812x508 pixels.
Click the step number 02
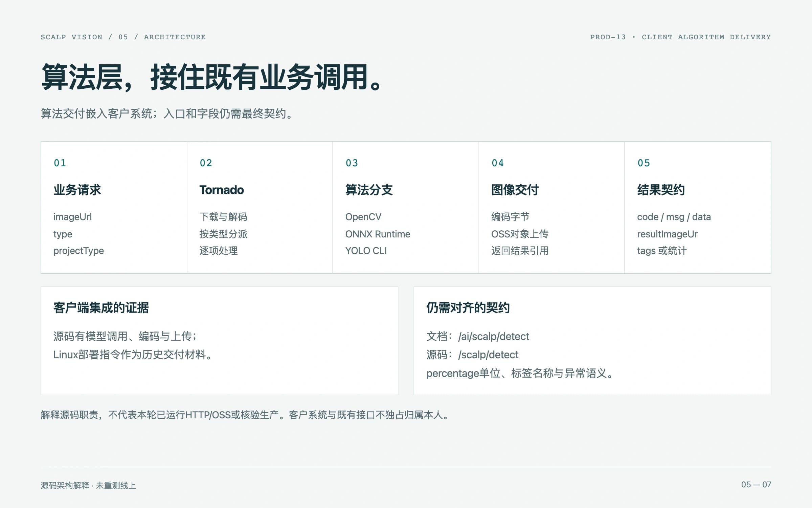pos(206,163)
